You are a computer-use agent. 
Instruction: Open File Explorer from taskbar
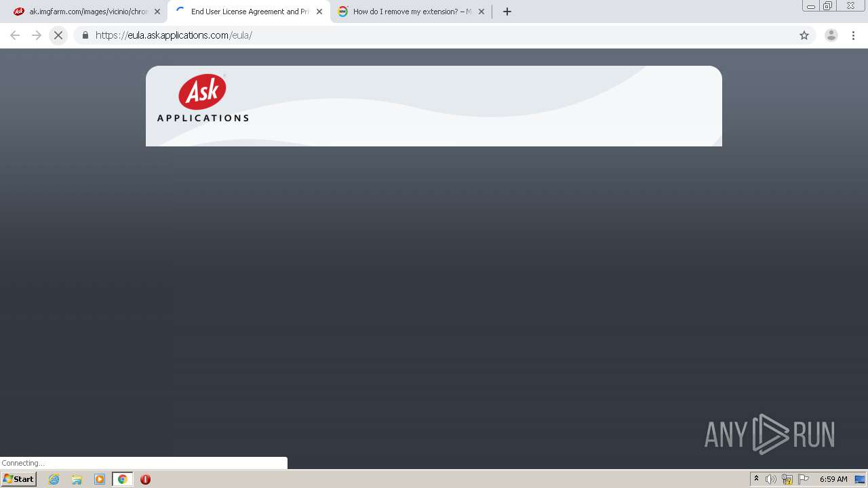[77, 479]
